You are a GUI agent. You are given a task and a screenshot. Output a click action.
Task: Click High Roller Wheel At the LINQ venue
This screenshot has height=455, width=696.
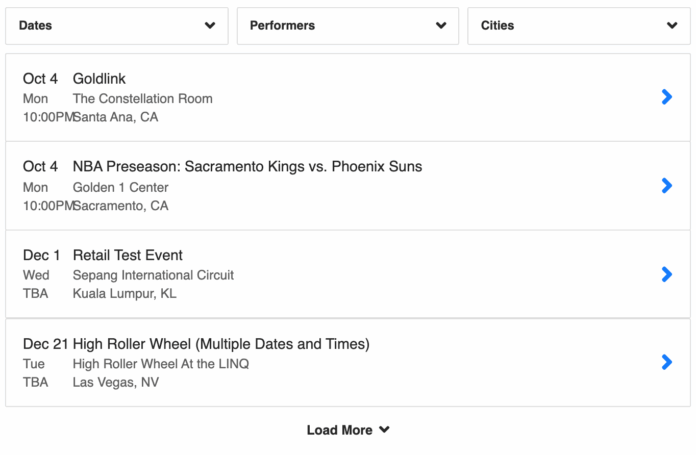pyautogui.click(x=160, y=364)
